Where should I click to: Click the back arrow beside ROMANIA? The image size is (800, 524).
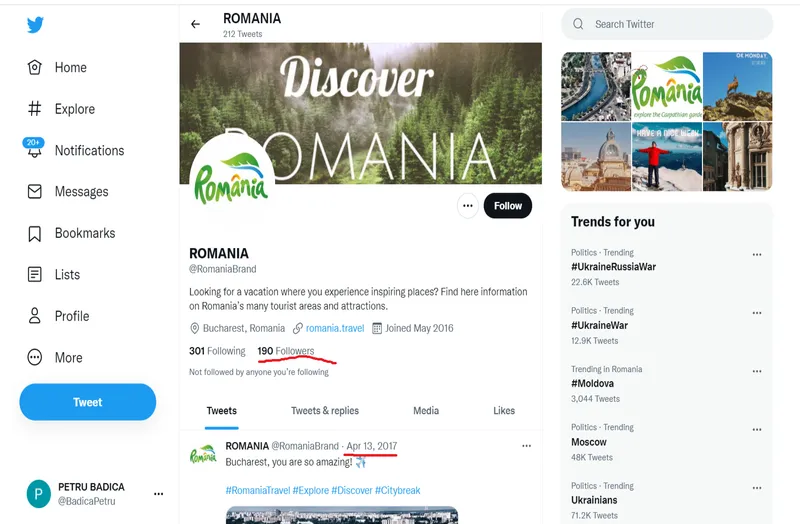coord(195,24)
